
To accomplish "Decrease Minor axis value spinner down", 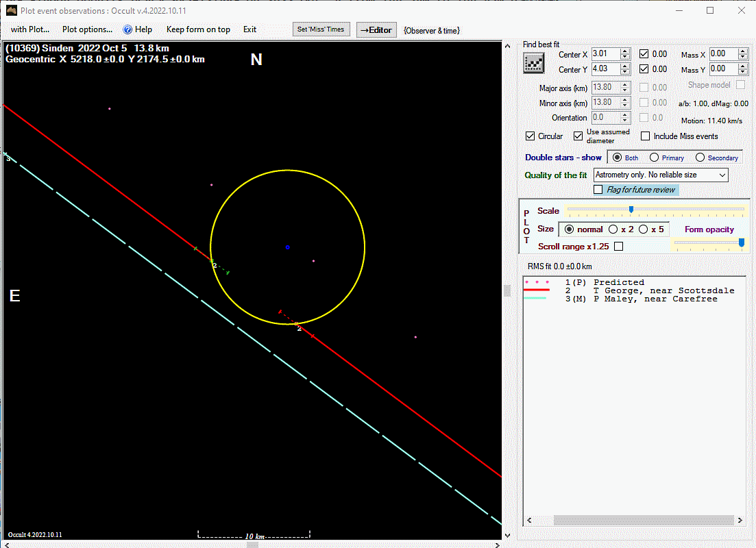I will point(625,105).
